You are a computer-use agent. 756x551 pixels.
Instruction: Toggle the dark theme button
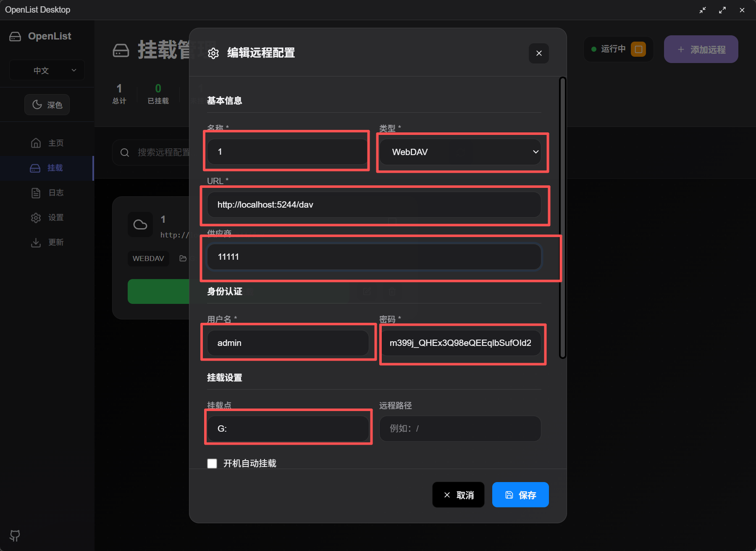(x=47, y=105)
